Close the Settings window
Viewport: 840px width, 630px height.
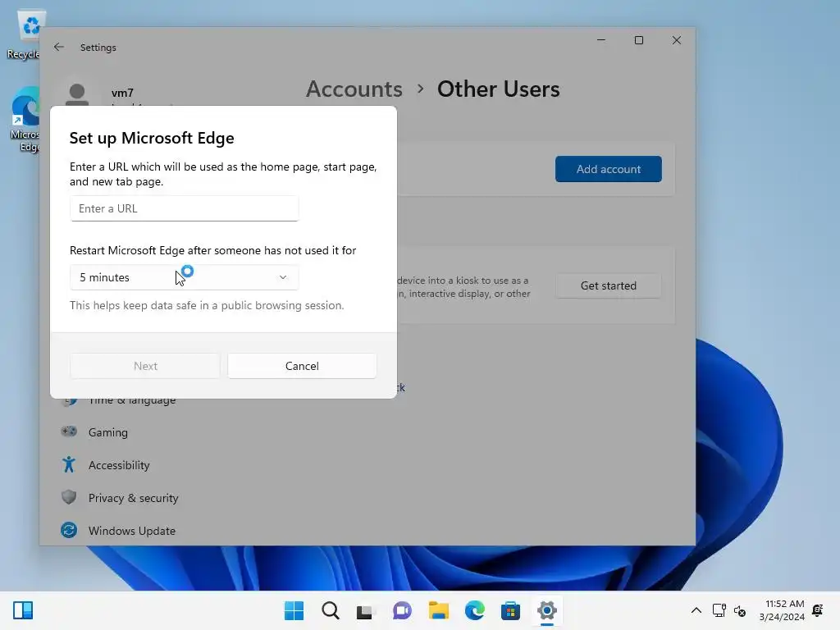click(677, 40)
